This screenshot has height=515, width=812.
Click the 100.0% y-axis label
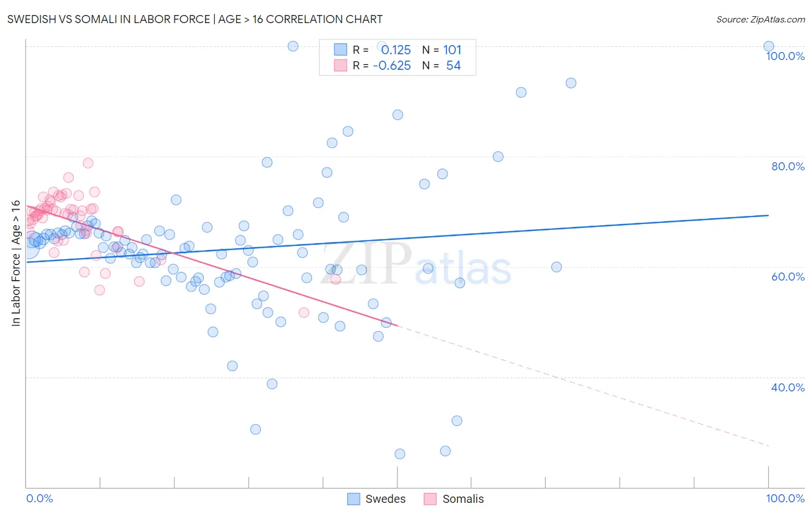pyautogui.click(x=785, y=56)
